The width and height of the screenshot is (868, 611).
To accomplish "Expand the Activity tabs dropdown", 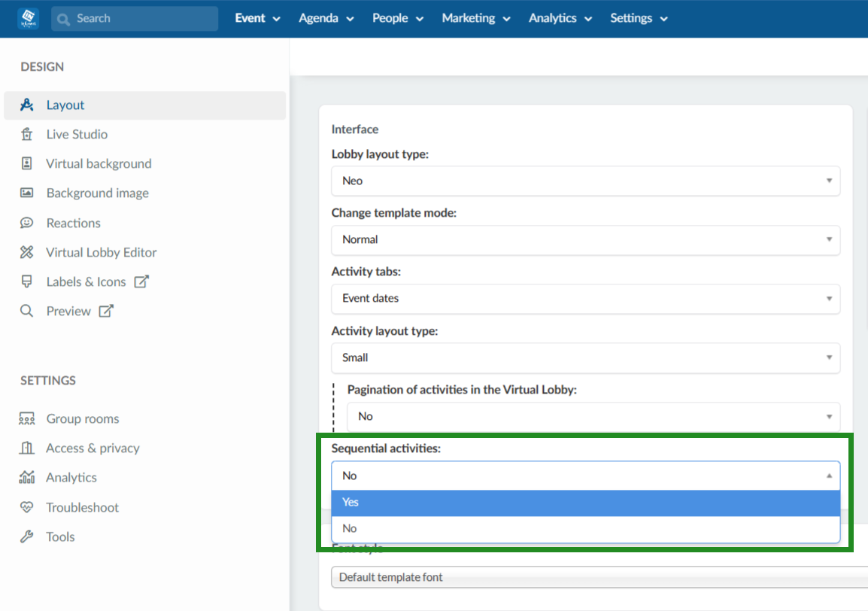I will (586, 299).
